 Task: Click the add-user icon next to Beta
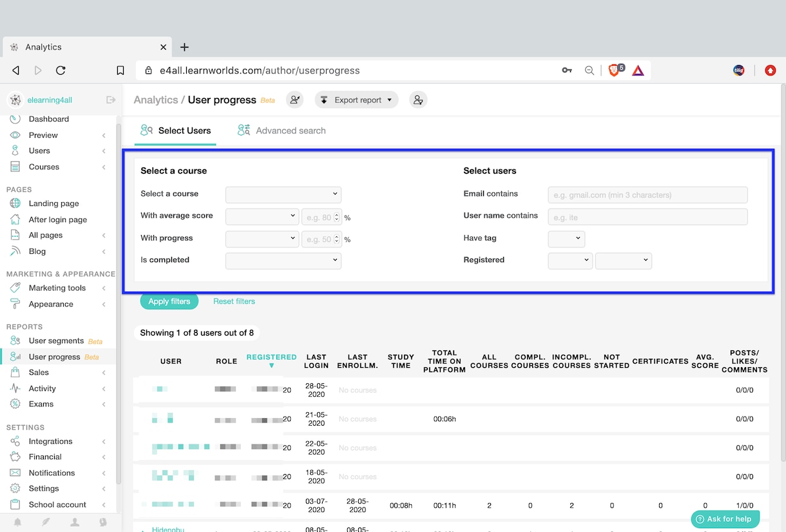click(x=295, y=100)
